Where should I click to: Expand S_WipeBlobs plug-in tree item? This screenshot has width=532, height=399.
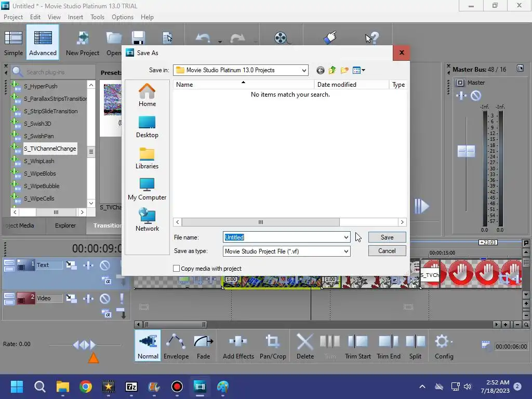point(15,172)
